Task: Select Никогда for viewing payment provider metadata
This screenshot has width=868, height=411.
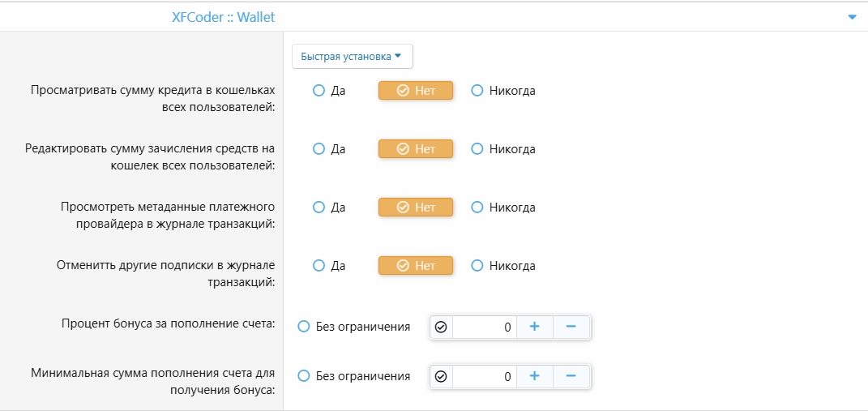Action: tap(477, 208)
